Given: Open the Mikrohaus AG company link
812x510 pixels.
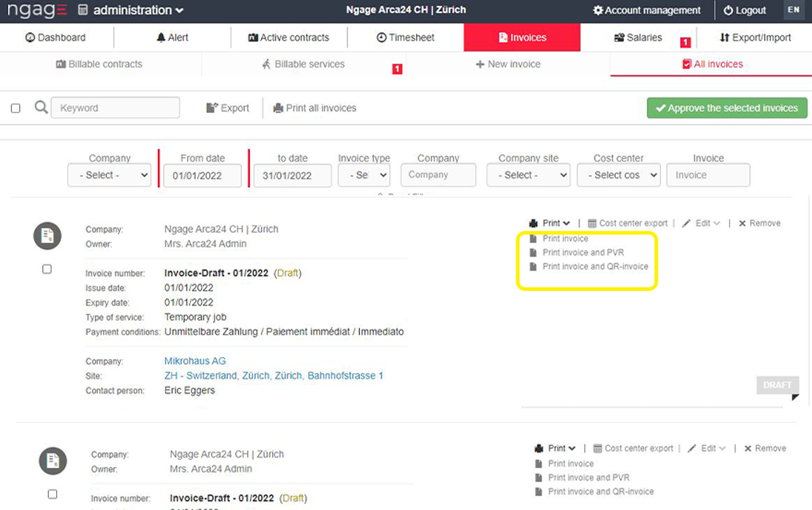Looking at the screenshot, I should (x=195, y=361).
